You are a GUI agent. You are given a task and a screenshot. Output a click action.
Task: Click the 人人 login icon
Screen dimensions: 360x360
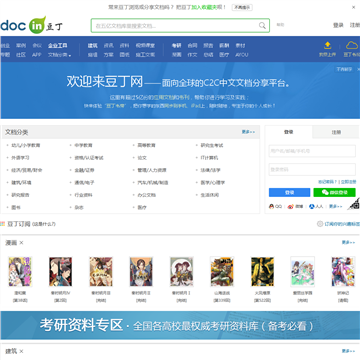(x=312, y=206)
